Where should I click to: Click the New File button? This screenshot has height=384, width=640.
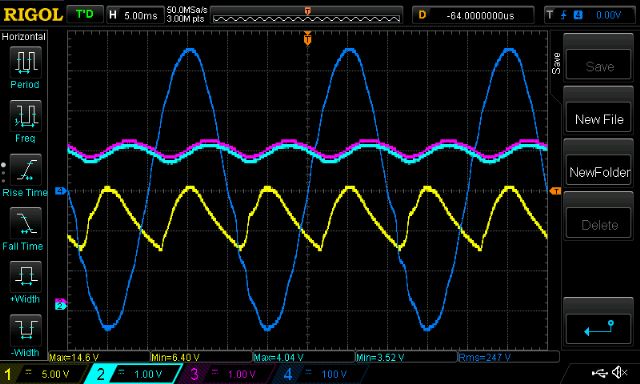pos(599,119)
